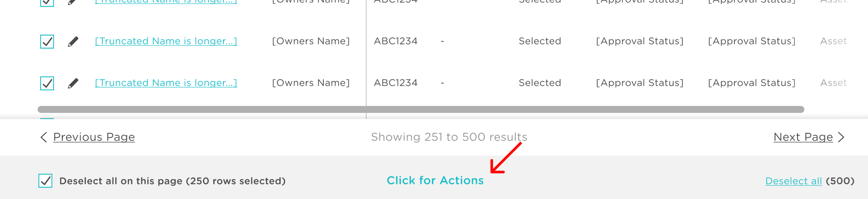Go to the Next Page link
Image resolution: width=868 pixels, height=199 pixels.
click(x=803, y=137)
